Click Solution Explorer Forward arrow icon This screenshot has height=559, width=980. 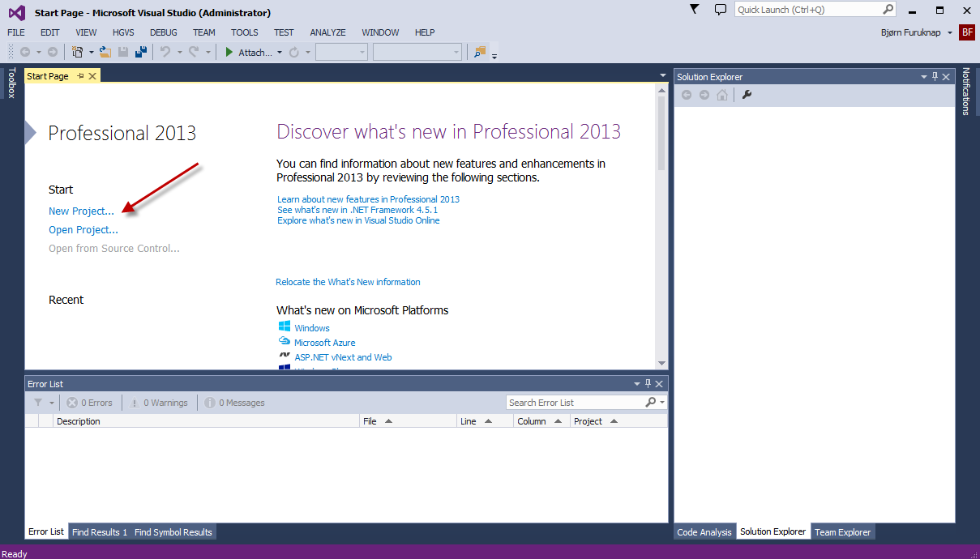pos(704,95)
